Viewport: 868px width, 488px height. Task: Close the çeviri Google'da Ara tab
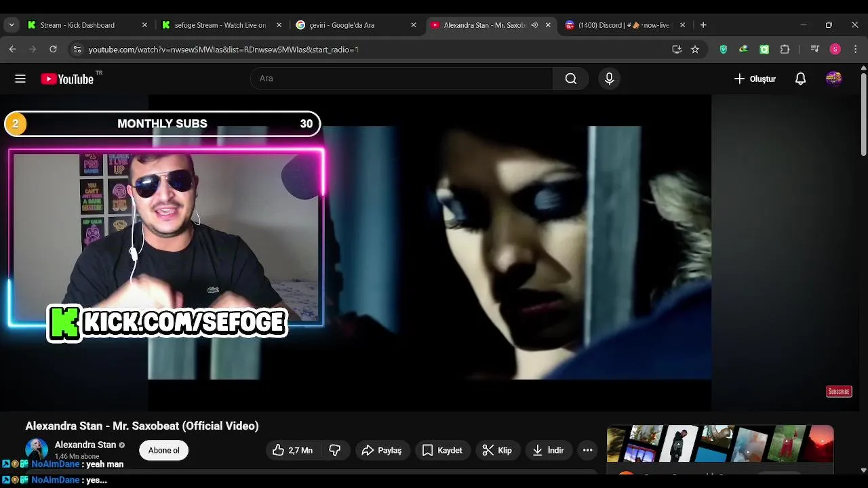(414, 25)
